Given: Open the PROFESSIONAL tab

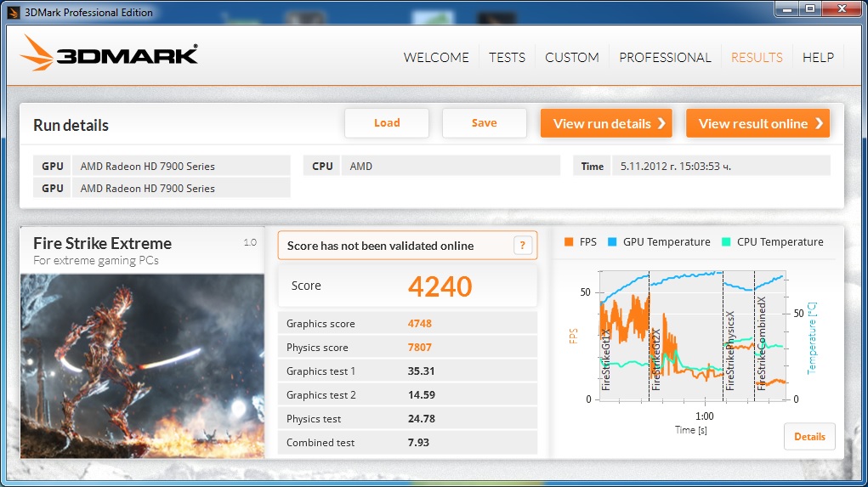Looking at the screenshot, I should pyautogui.click(x=665, y=58).
